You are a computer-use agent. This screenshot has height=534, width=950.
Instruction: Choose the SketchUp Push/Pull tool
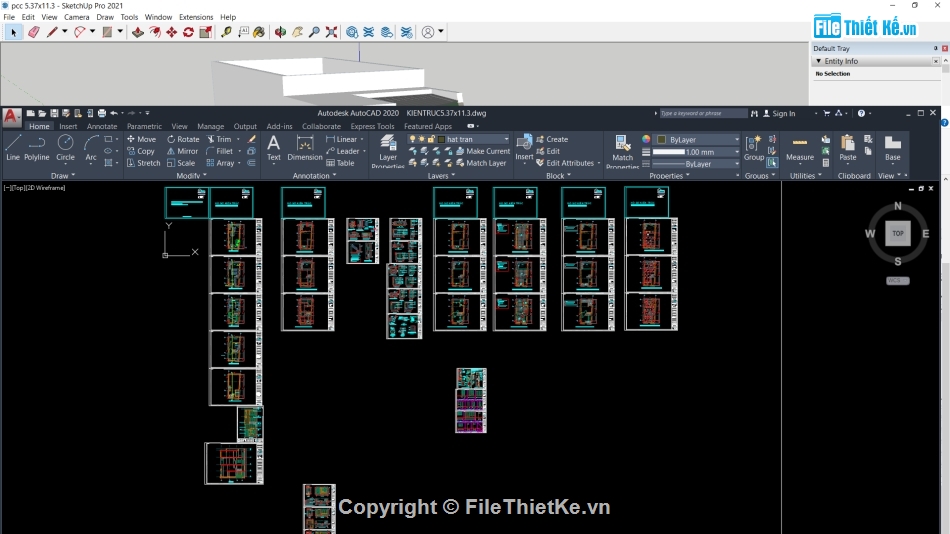[x=138, y=32]
